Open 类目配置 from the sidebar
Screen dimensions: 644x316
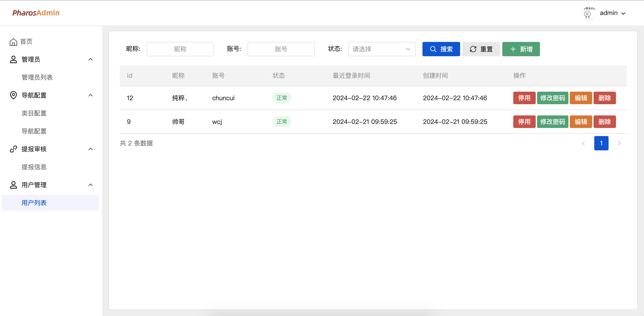[x=34, y=113]
